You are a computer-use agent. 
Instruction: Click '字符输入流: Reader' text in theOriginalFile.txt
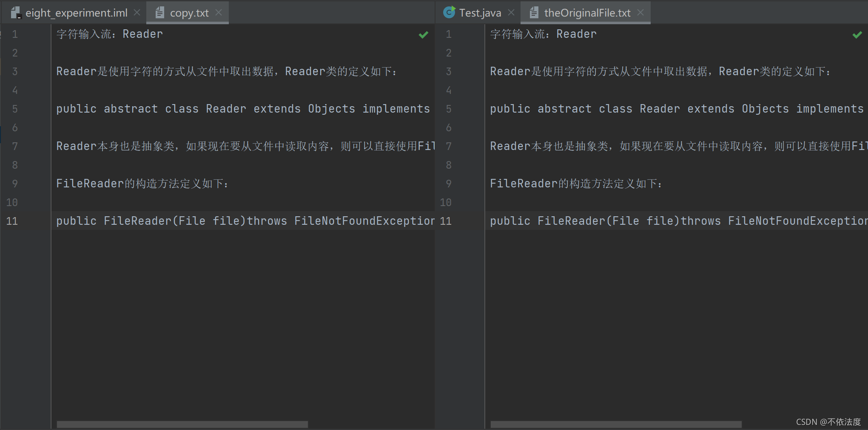click(544, 34)
